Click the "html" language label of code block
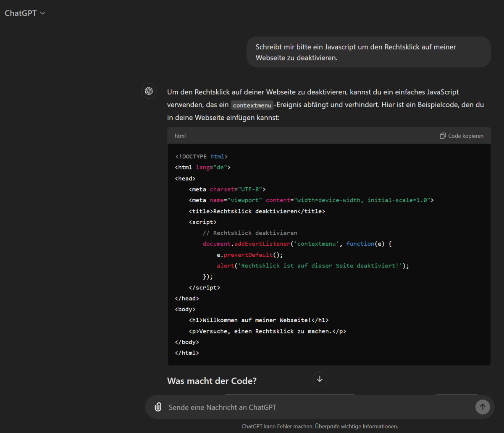Image resolution: width=504 pixels, height=433 pixels. point(180,136)
